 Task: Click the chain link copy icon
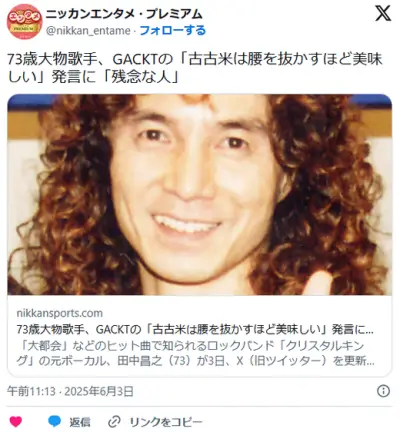(x=114, y=422)
